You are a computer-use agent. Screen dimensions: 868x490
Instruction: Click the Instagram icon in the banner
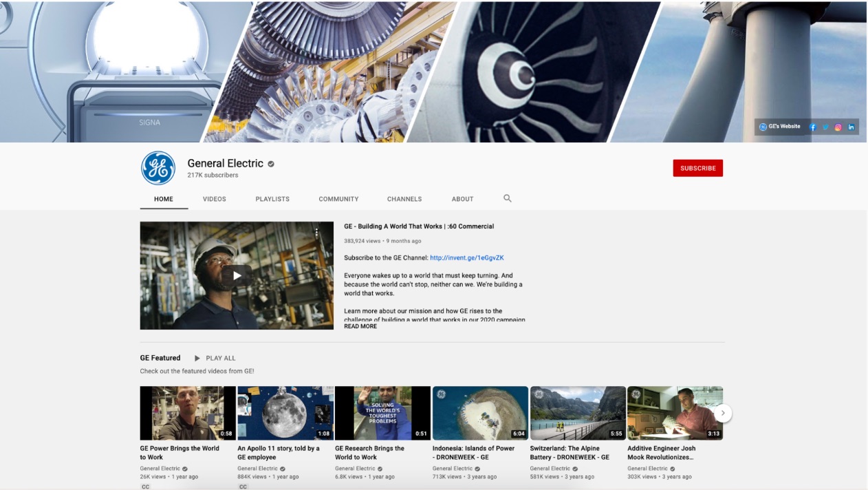coord(838,127)
